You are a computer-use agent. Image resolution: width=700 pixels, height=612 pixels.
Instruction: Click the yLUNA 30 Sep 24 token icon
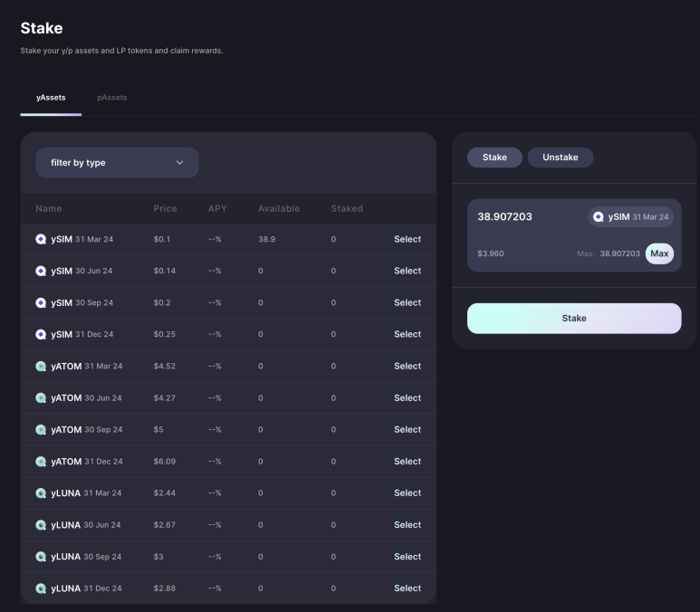pos(41,557)
